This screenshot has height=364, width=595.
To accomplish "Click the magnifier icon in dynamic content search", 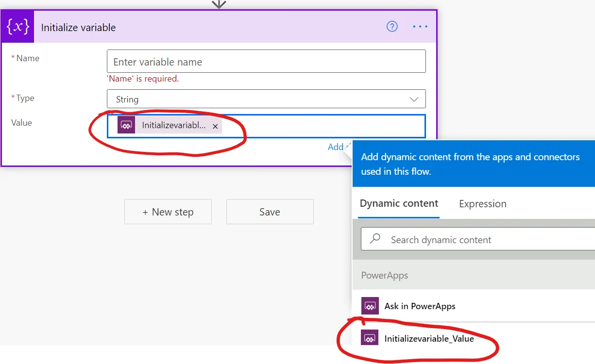I will (x=375, y=239).
